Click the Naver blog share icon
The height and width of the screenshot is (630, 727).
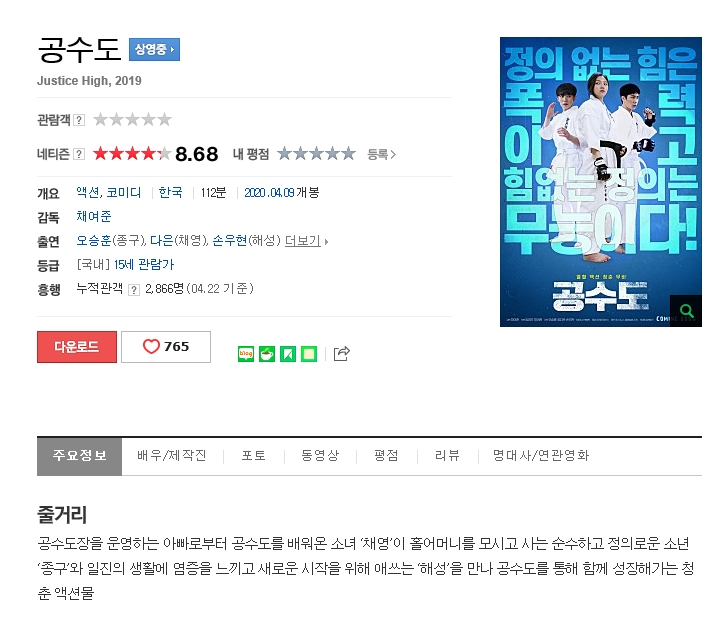click(246, 354)
